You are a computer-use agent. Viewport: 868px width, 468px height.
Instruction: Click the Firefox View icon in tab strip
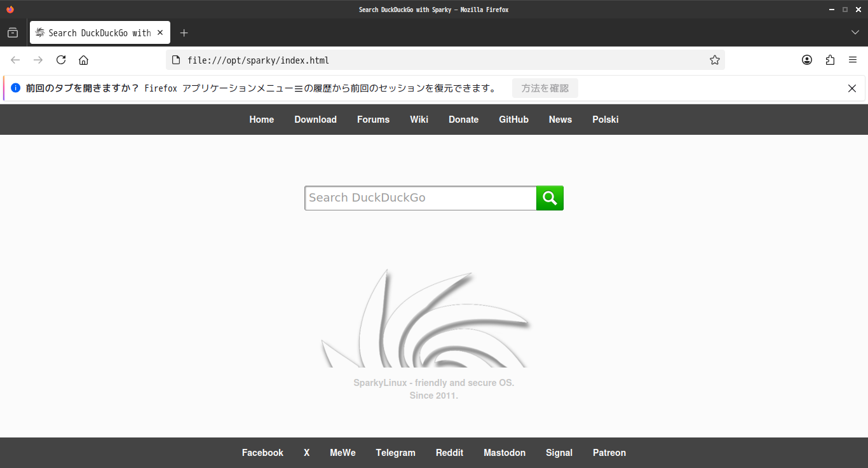coord(13,32)
